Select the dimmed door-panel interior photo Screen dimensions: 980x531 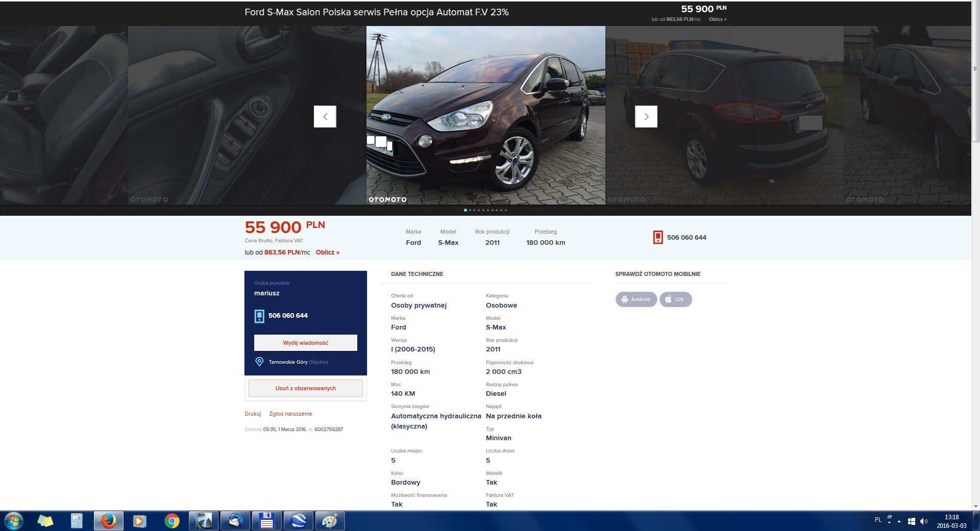pyautogui.click(x=247, y=115)
